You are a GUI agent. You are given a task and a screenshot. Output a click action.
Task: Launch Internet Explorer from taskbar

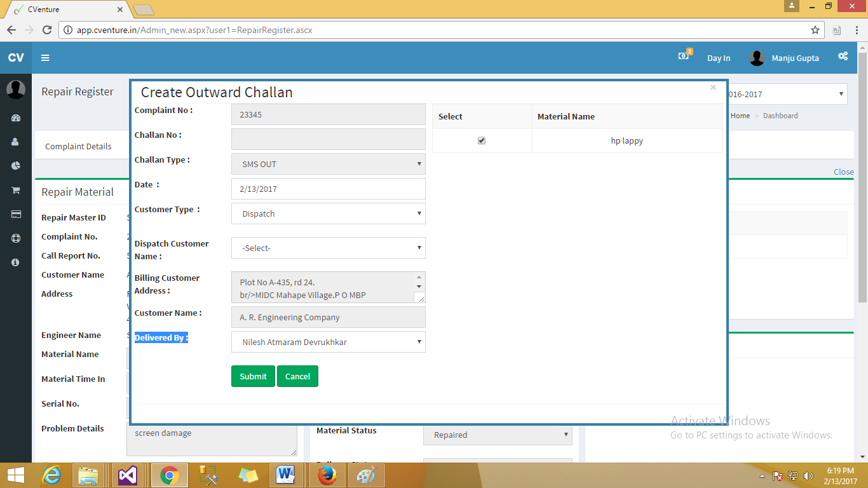(x=52, y=475)
